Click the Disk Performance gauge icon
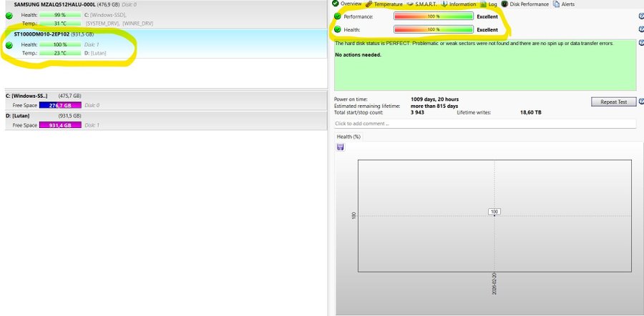Screen dimensions: 644x316 (504, 4)
